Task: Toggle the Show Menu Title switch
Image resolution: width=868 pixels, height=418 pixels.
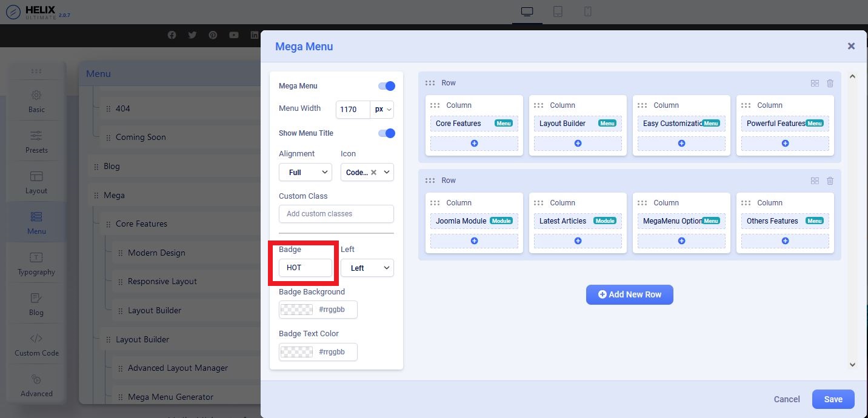Action: tap(386, 133)
